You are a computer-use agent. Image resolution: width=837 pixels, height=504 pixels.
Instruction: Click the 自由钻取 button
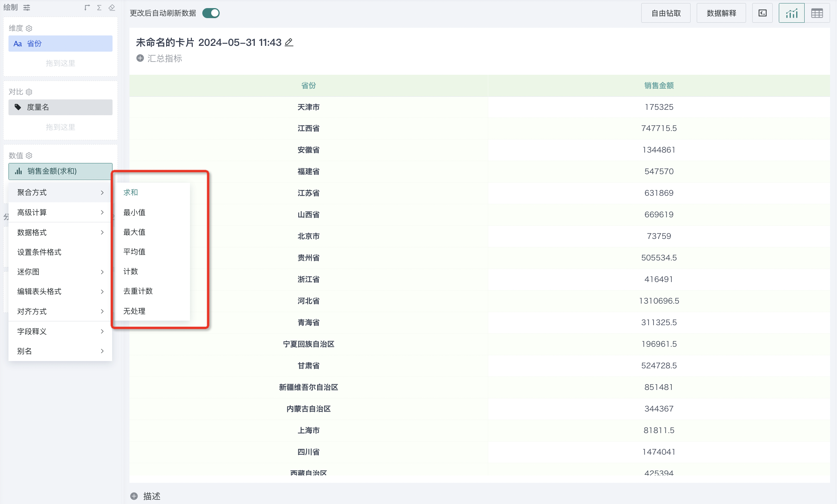(666, 13)
